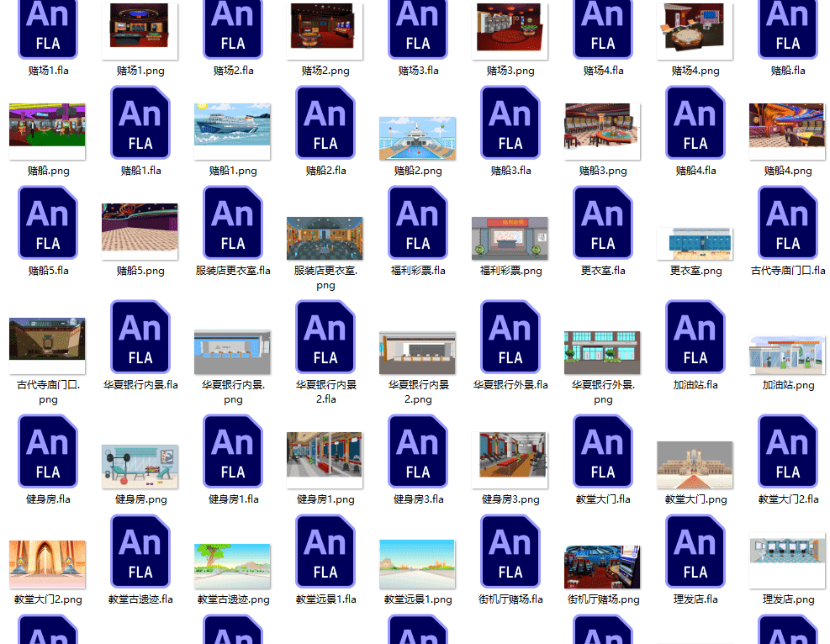Select the 教堂大门2.png thumbnail
Screen dimensions: 830x644
tap(47, 564)
